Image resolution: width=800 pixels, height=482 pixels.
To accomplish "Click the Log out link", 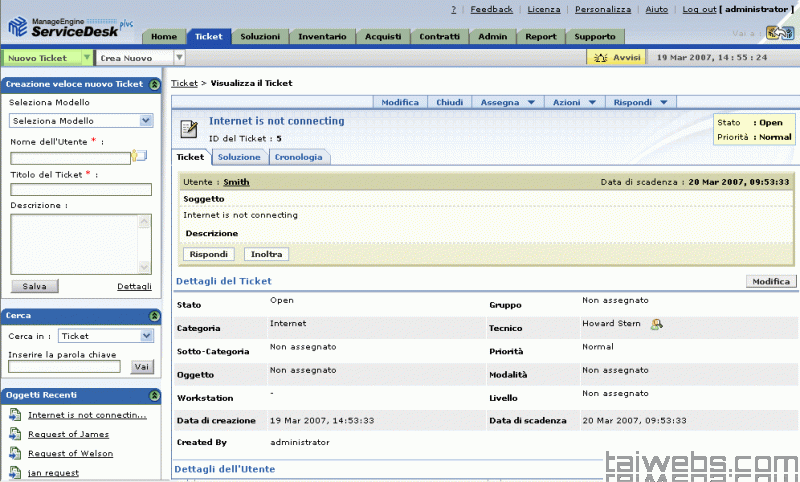I will coord(699,9).
